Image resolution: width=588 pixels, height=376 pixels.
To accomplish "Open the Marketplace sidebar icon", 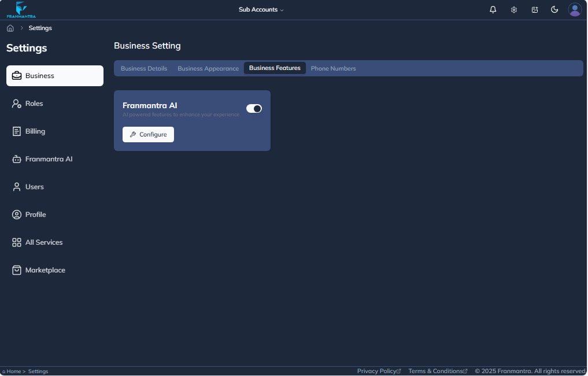I will [x=16, y=270].
